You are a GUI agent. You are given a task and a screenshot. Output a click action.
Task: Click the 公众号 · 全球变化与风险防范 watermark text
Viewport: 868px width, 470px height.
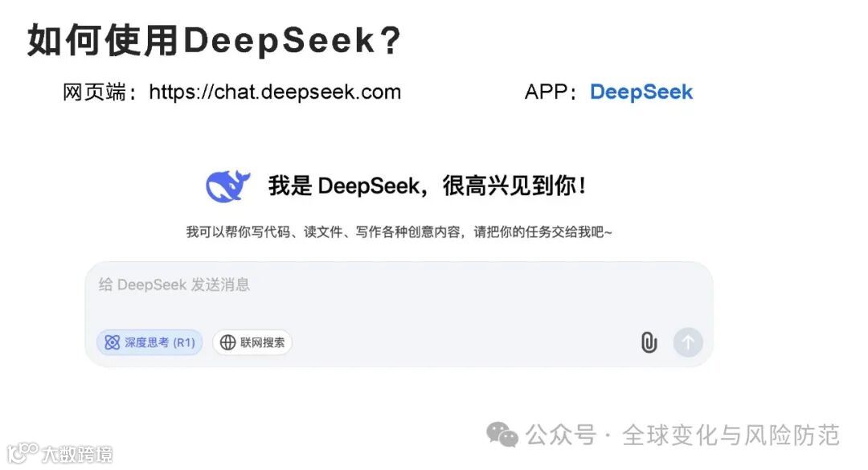coord(682,435)
